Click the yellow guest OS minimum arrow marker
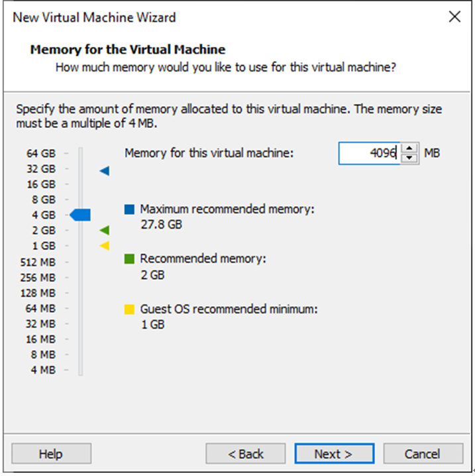This screenshot has width=475, height=476. 104,246
